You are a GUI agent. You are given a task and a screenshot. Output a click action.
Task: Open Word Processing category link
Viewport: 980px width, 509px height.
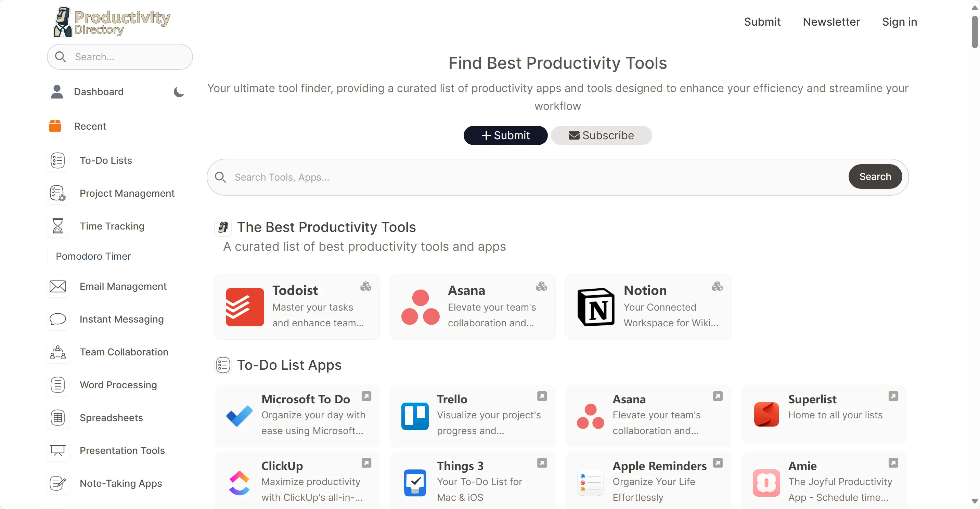(118, 385)
